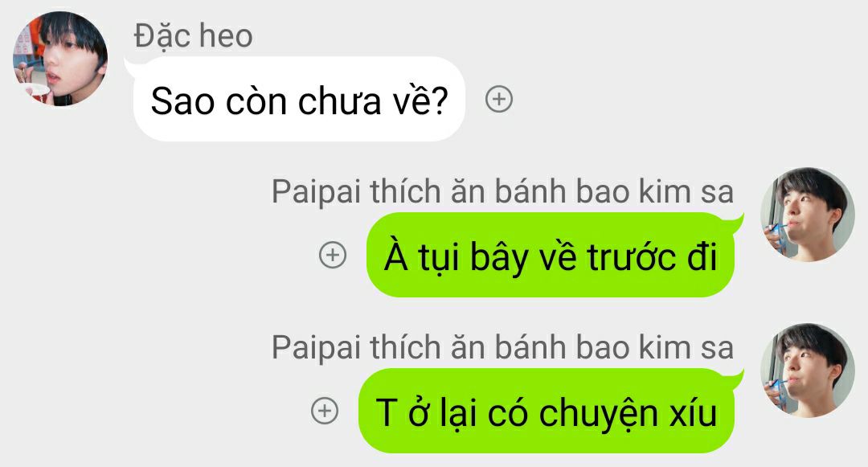Screen dimensions: 868x467
Task: Click the sender name "Đặc heo"
Action: coord(193,36)
